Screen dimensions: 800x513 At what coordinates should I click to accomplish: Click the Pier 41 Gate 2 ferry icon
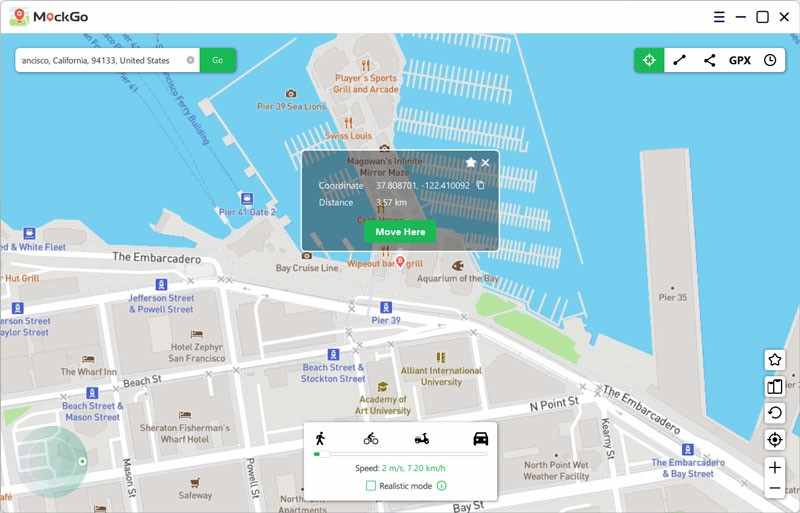247,198
